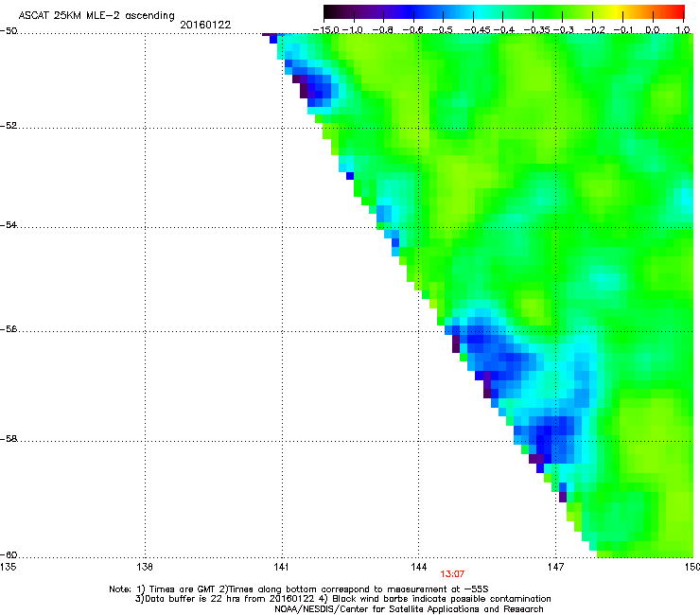Screen dimensions: 700x615
Task: Select the date '20160122' beneath the title
Action: tap(205, 25)
